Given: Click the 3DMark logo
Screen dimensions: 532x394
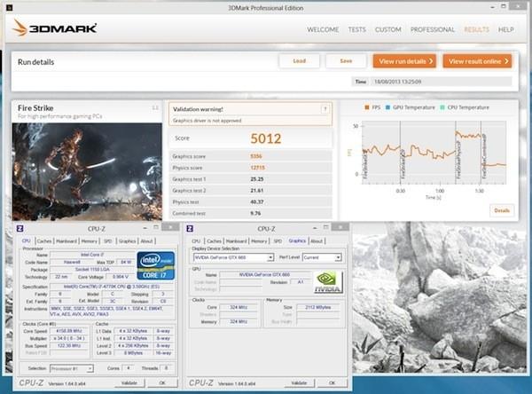Looking at the screenshot, I should click(x=54, y=28).
